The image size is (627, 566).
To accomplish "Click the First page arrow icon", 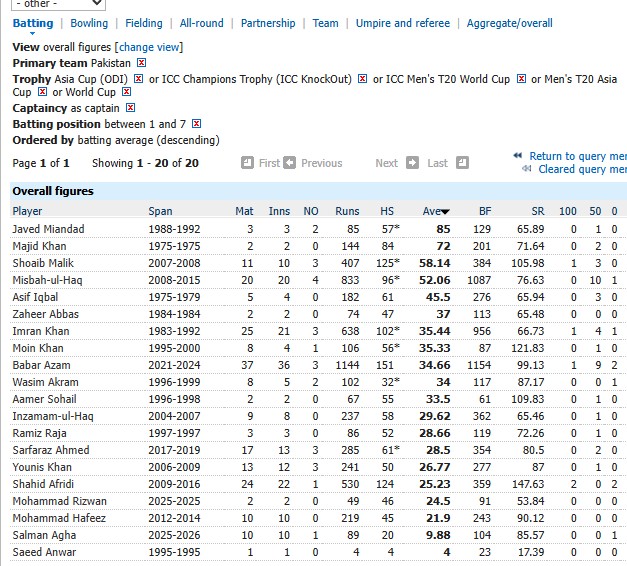I will (x=247, y=163).
